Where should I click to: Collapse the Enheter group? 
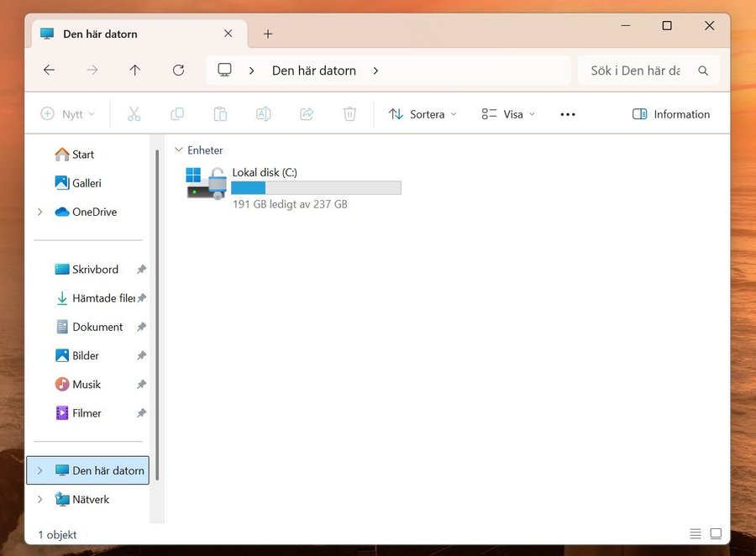[178, 150]
